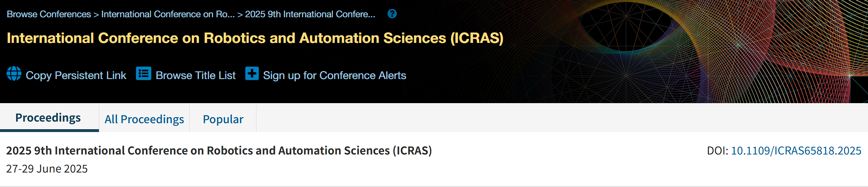Click the 27-29 June 2025 date text
Viewport: 868px width, 187px height.
pos(47,169)
